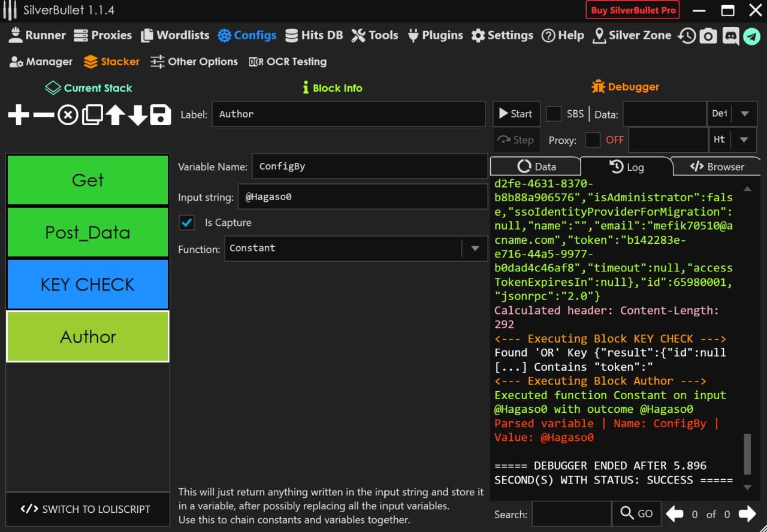Open the proxy type dropdown showing Ht
The image size is (767, 532).
click(744, 140)
